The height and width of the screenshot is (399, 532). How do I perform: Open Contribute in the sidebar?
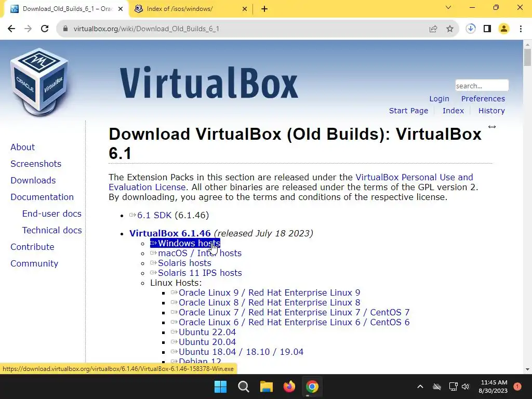click(x=32, y=247)
